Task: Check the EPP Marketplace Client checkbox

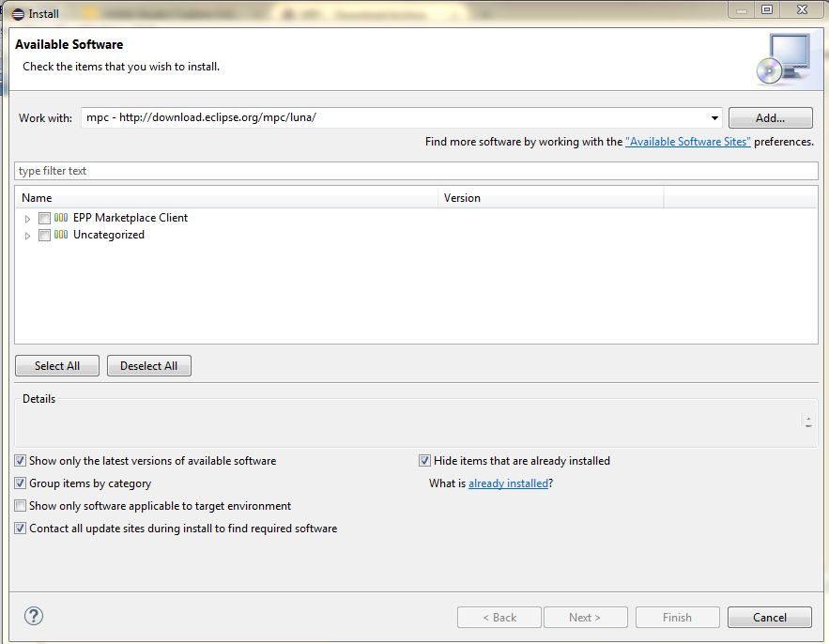Action: (x=44, y=218)
